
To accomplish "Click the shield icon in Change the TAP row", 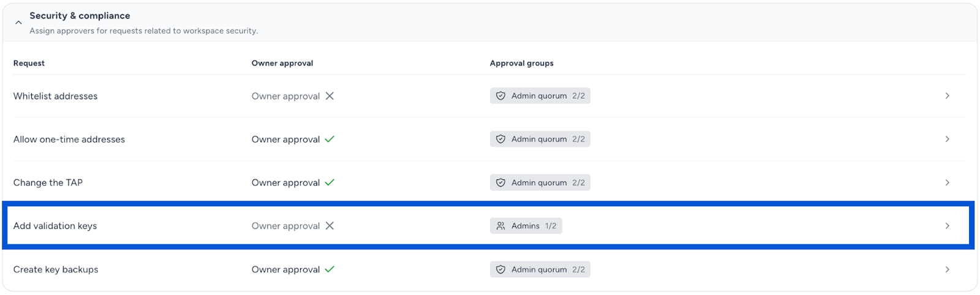I will tap(500, 183).
